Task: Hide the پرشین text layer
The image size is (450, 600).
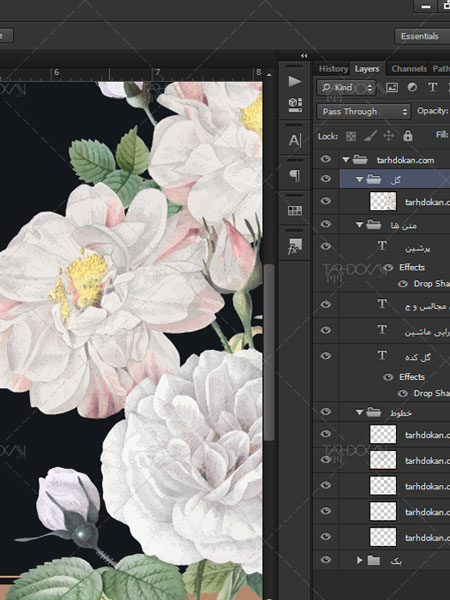Action: pos(326,246)
